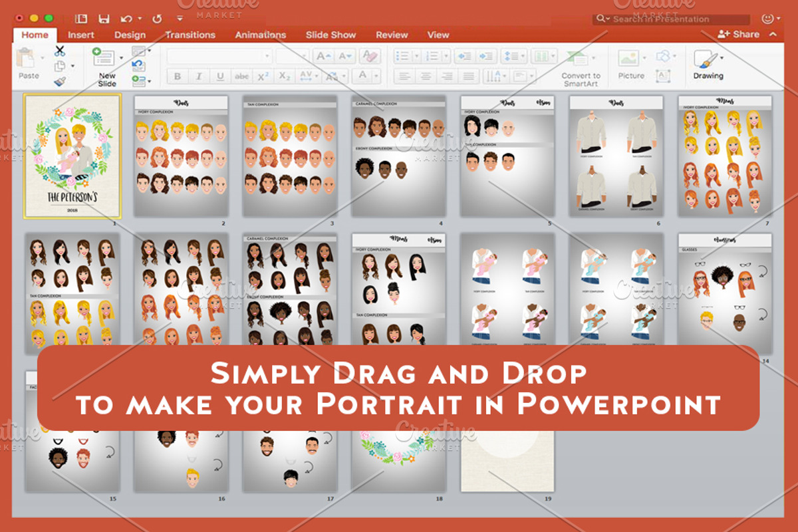The width and height of the screenshot is (798, 532).
Task: Select the Format Painter brush icon
Action: pyautogui.click(x=60, y=81)
